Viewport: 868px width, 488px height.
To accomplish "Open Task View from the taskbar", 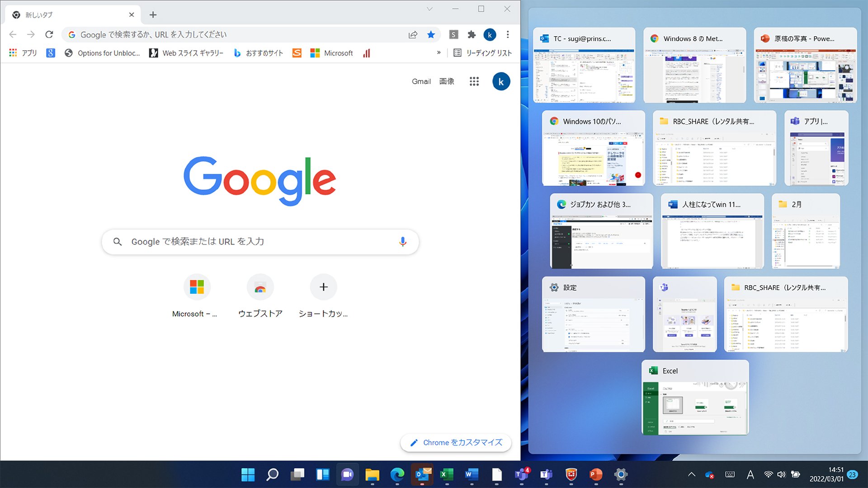I will [297, 474].
